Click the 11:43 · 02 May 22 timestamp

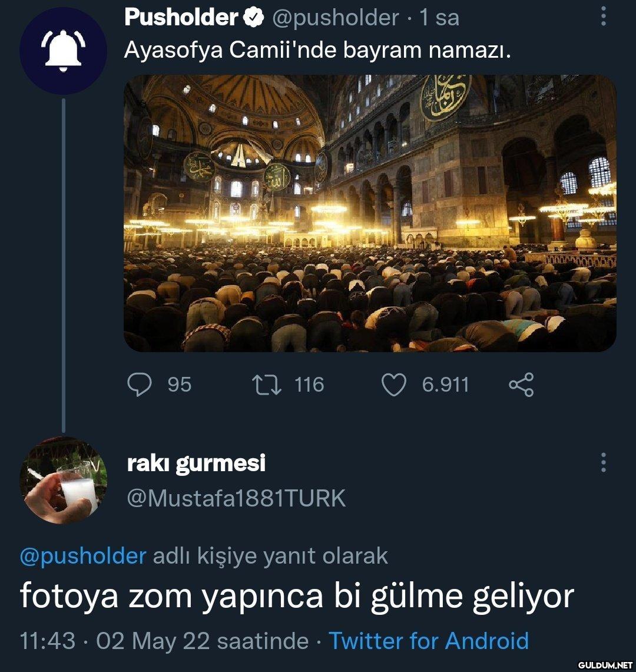point(164,640)
